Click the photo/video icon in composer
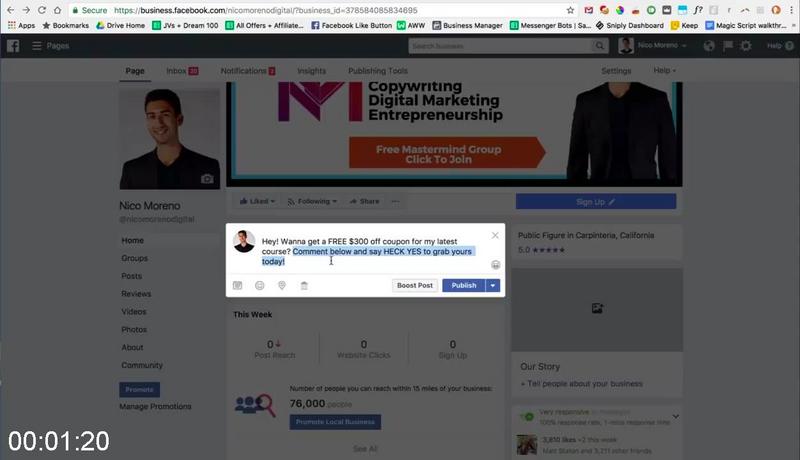Screen dimensions: 800x460 tap(238, 286)
